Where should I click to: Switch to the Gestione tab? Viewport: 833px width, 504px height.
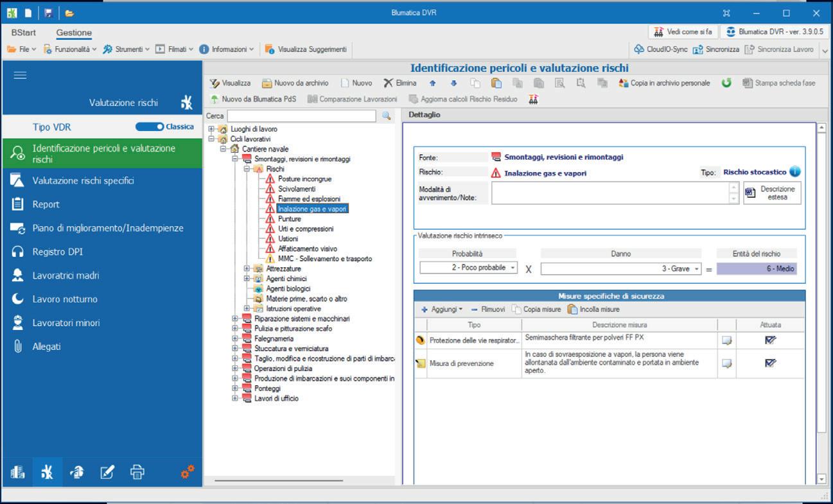(74, 33)
